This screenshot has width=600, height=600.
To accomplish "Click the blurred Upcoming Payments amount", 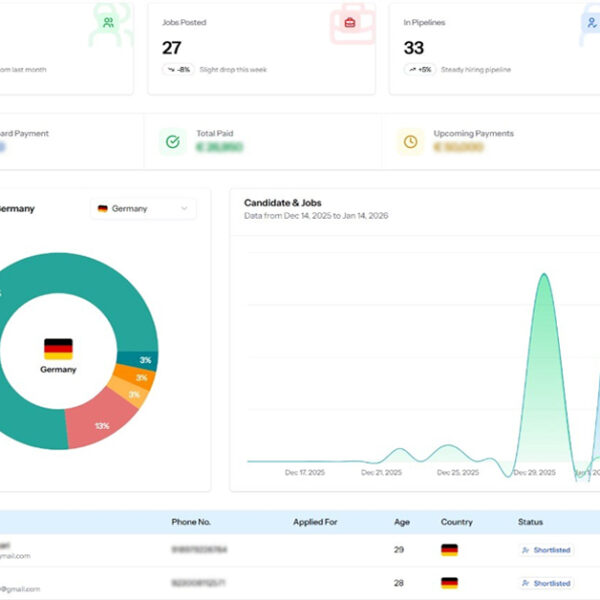I will click(458, 147).
